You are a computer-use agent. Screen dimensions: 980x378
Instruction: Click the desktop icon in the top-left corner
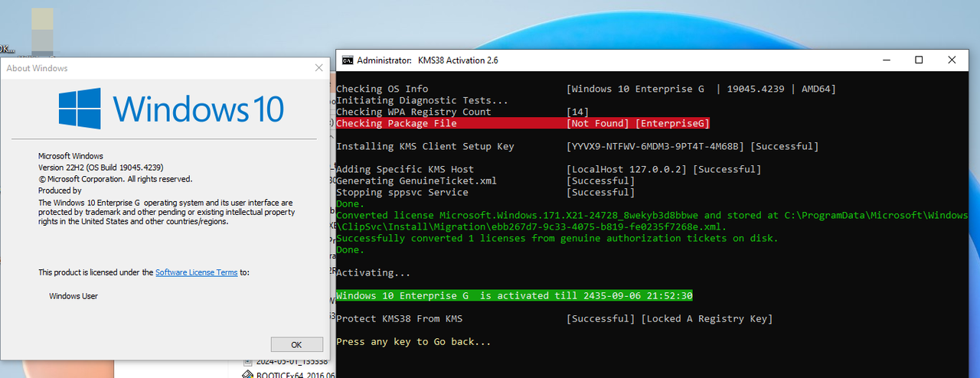pyautogui.click(x=41, y=32)
